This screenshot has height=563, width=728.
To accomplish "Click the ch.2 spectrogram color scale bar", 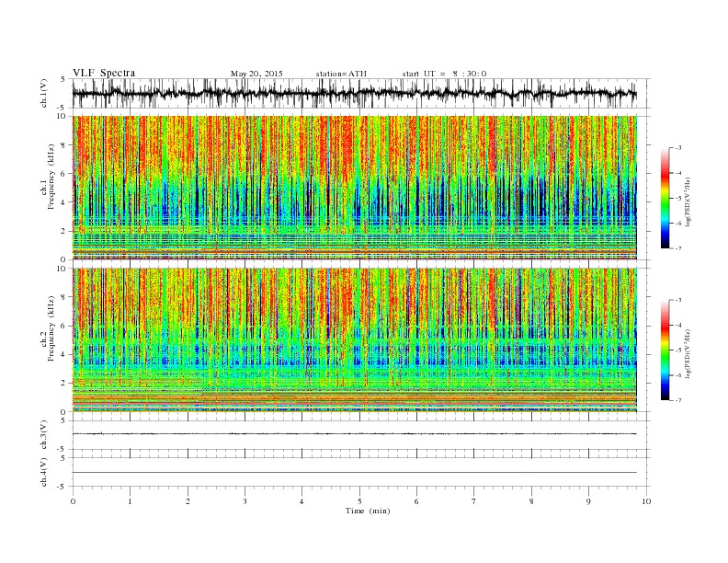I will coord(665,350).
